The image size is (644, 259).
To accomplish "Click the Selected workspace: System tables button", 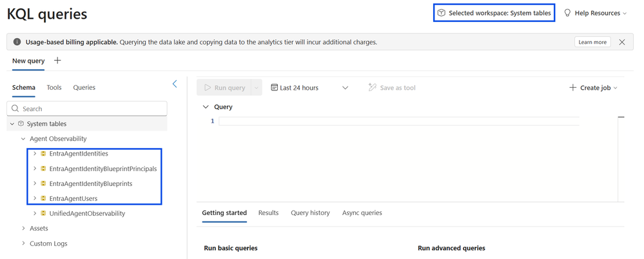I will point(494,13).
